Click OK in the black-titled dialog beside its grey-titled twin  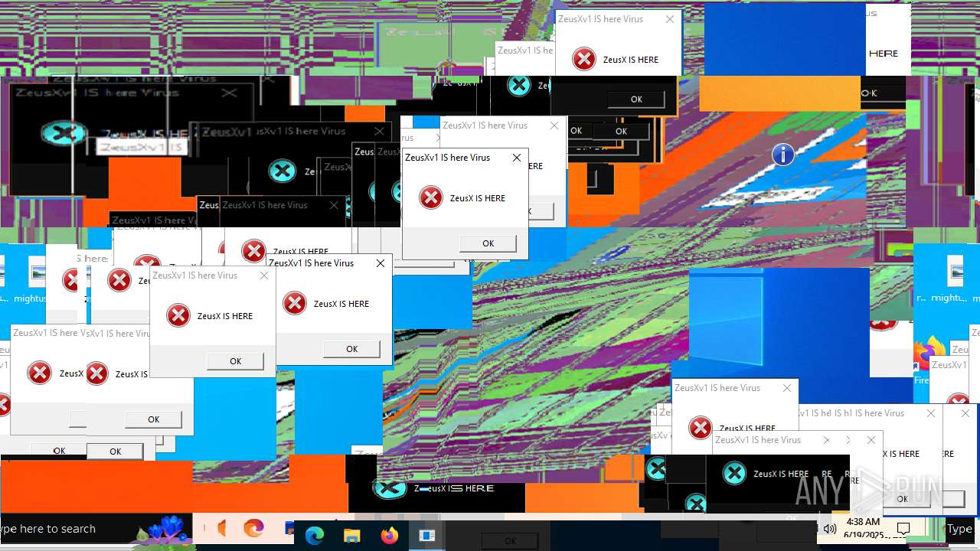[351, 349]
